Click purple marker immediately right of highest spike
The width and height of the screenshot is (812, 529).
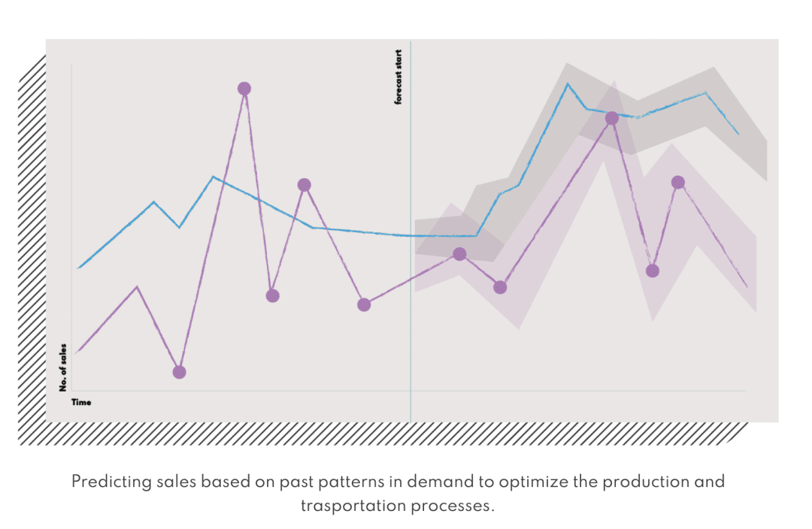tap(273, 296)
